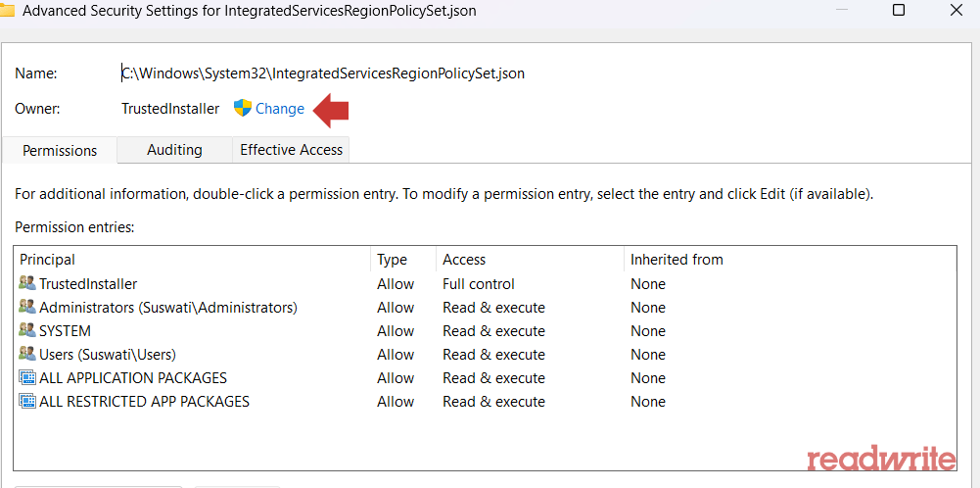Viewport: 980px width, 488px height.
Task: Click the file path in Name field
Action: (323, 73)
